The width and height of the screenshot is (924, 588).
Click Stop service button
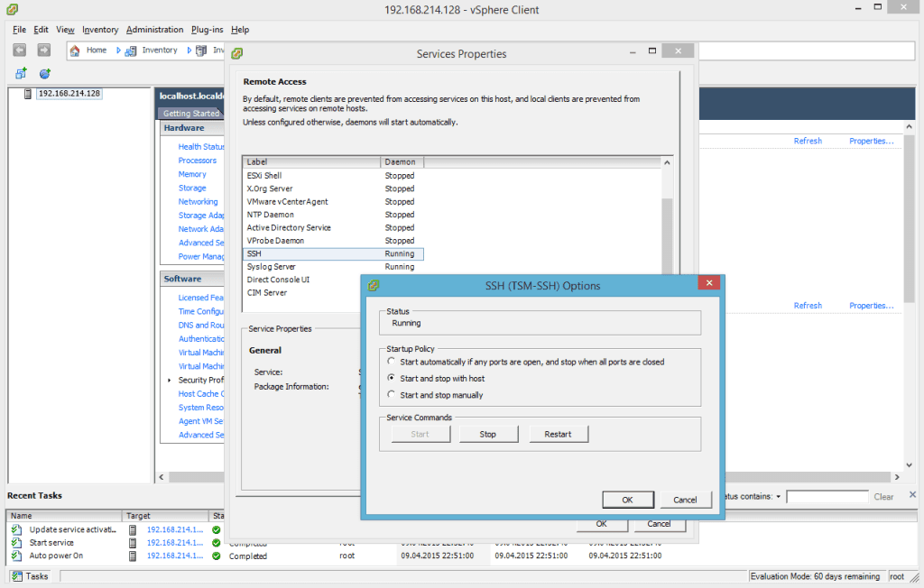tap(488, 434)
